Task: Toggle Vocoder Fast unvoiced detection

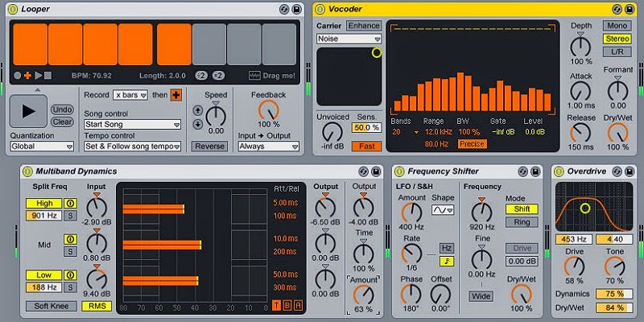Action: [x=367, y=147]
